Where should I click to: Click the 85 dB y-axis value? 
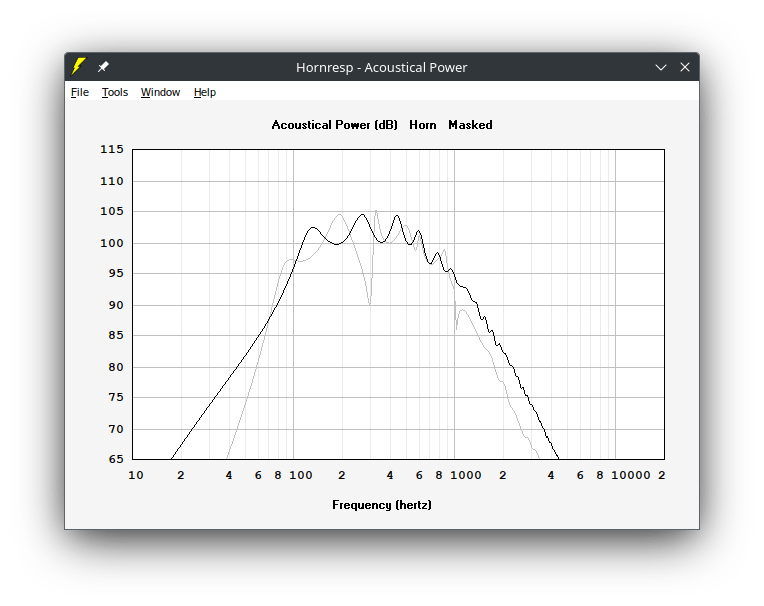click(116, 335)
